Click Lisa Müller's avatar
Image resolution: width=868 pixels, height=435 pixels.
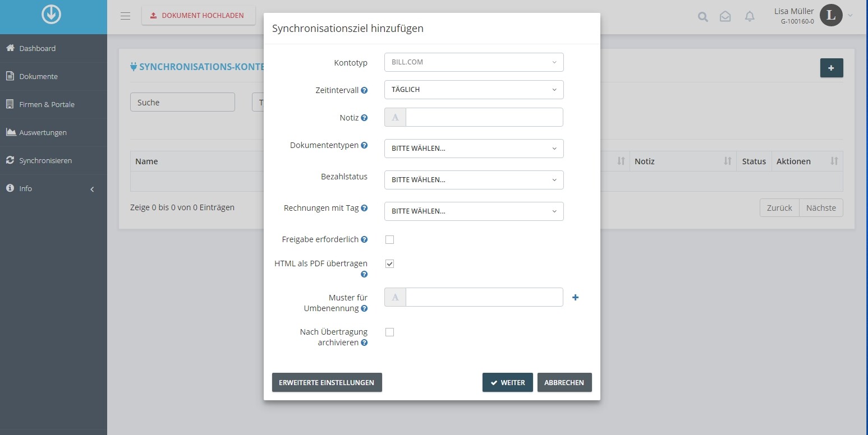coord(831,15)
